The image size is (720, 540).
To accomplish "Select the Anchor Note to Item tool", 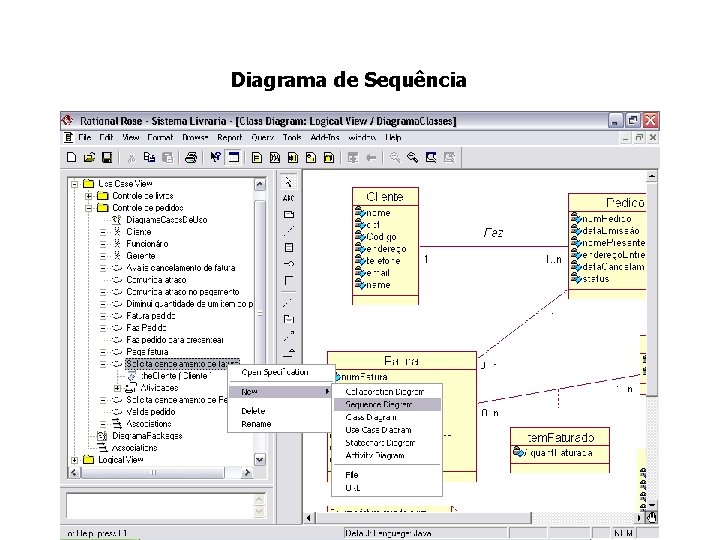I will 288,231.
